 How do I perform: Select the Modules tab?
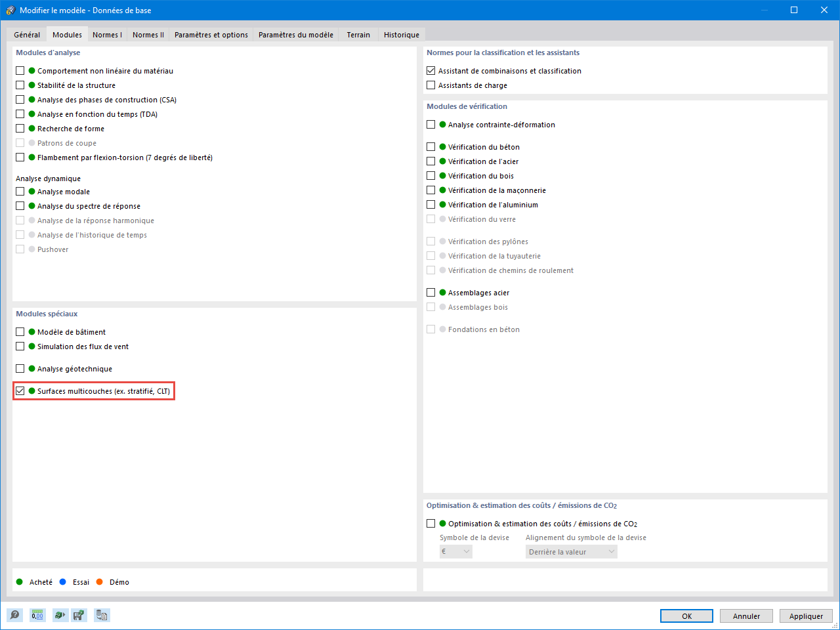(x=68, y=35)
